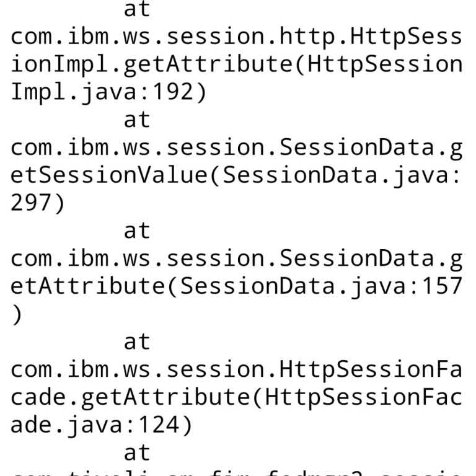This screenshot has width=476, height=476.
Task: Click the SessionData.g line above etSessionValue
Action: tap(236, 148)
